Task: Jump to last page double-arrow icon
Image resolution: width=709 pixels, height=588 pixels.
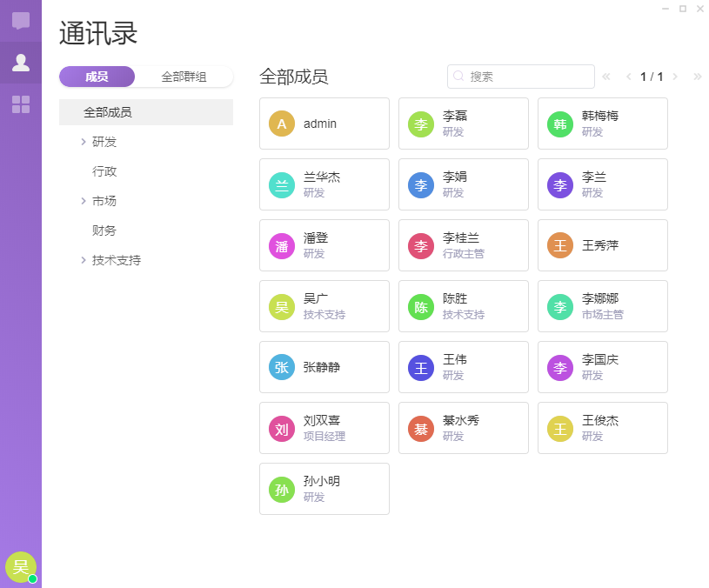Action: 698,77
